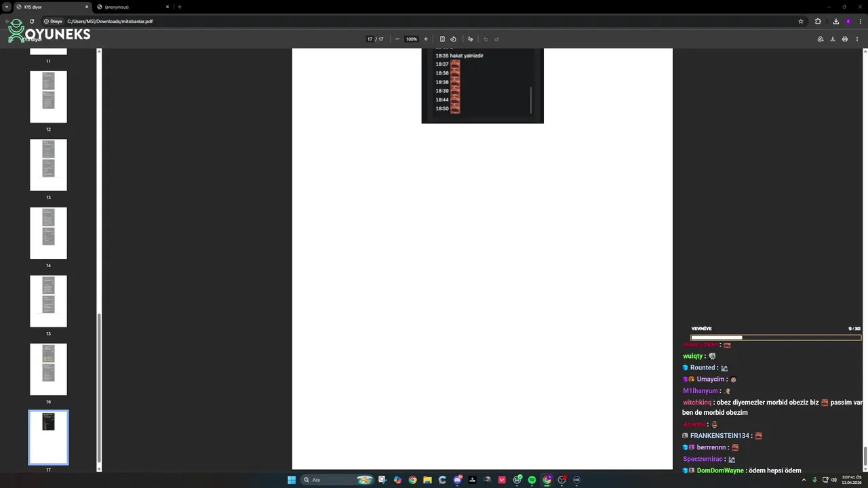This screenshot has width=868, height=488.
Task: Edit the current page number field
Action: point(370,39)
